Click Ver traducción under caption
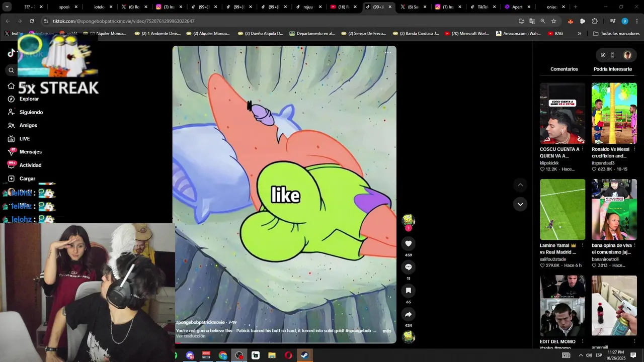This screenshot has width=644, height=362. tap(191, 336)
